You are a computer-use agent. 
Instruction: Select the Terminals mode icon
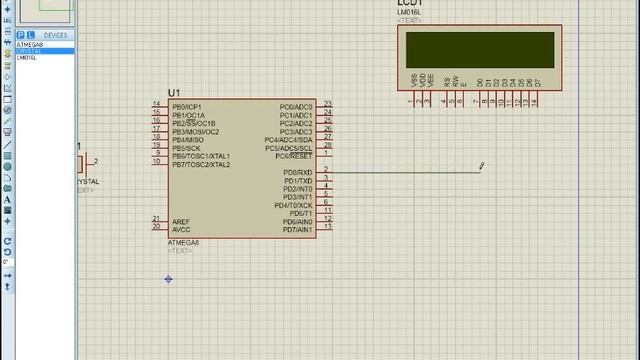point(7,65)
